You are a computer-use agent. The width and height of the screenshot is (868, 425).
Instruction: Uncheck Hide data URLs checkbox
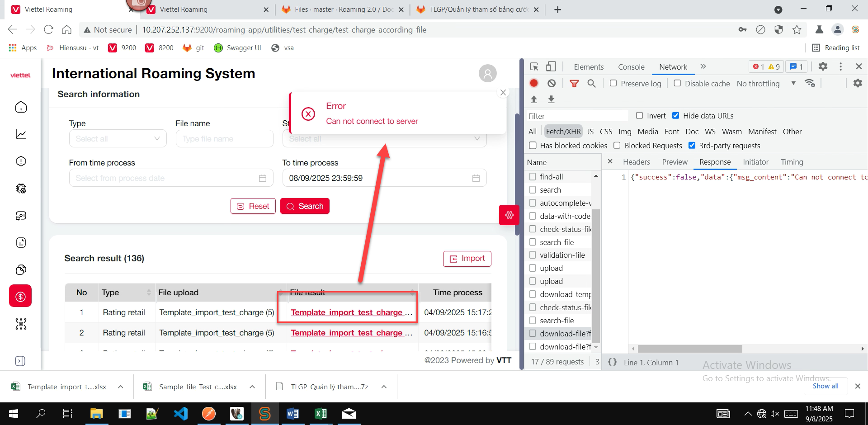click(676, 116)
